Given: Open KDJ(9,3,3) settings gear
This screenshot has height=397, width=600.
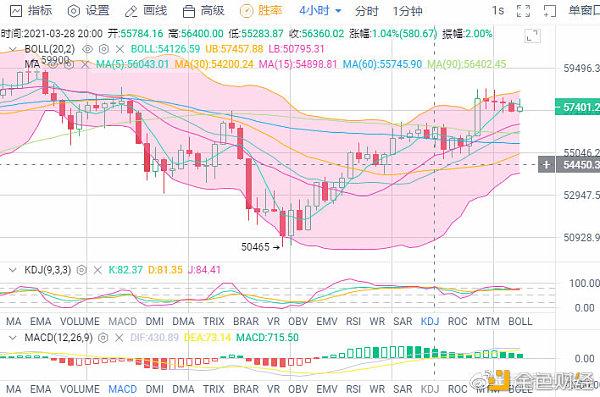Looking at the screenshot, I should 82,270.
